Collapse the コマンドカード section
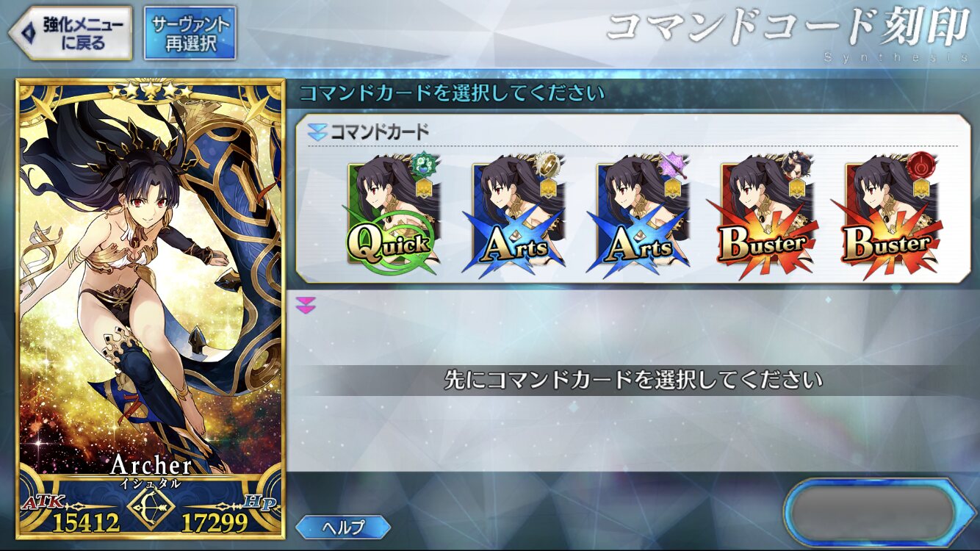Viewport: 980px width, 551px height. pos(317,132)
